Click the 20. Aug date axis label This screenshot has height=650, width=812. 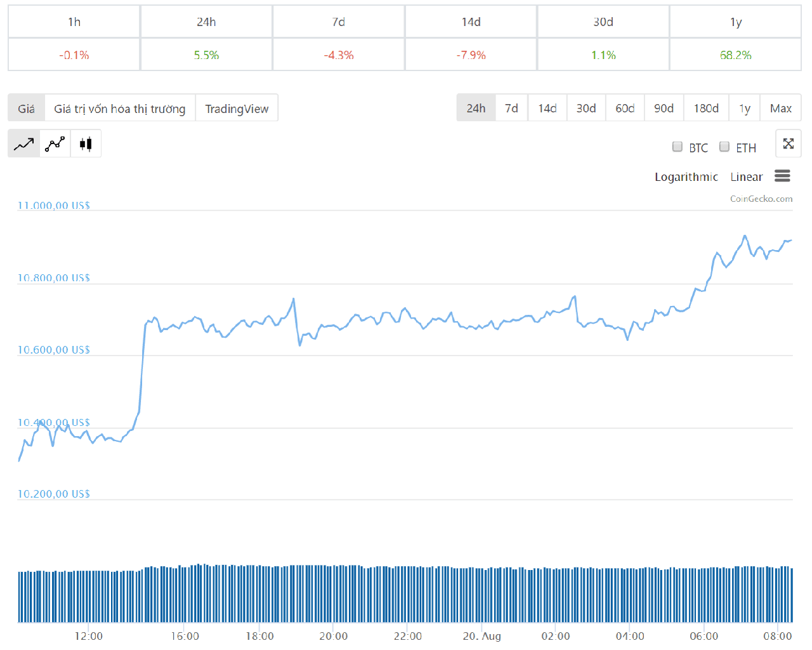click(482, 636)
